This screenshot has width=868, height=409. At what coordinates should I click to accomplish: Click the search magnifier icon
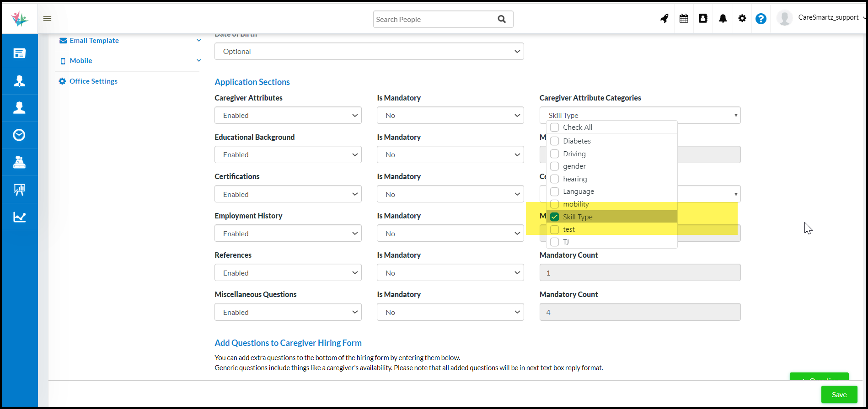pos(502,19)
